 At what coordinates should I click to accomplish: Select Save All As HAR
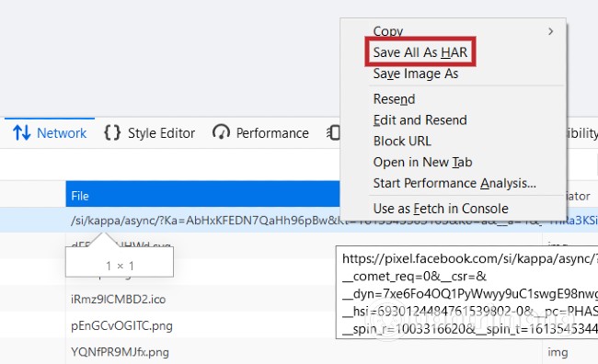tap(420, 52)
